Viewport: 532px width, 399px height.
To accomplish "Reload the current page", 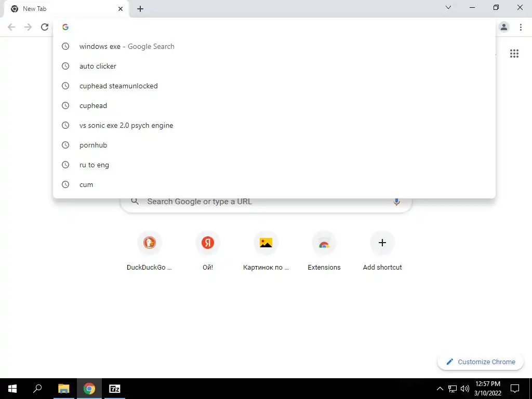I will pos(45,27).
